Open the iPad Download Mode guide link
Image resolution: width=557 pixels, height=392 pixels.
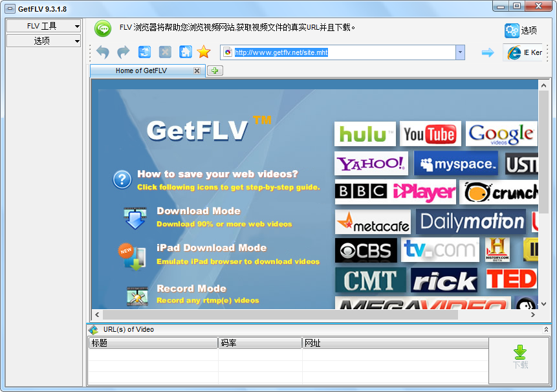click(212, 248)
